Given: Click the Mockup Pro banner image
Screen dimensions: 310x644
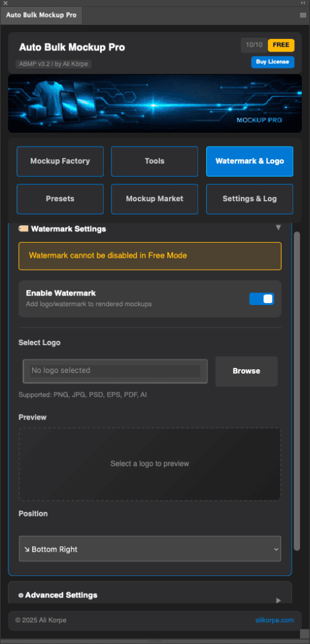Looking at the screenshot, I should pos(155,104).
